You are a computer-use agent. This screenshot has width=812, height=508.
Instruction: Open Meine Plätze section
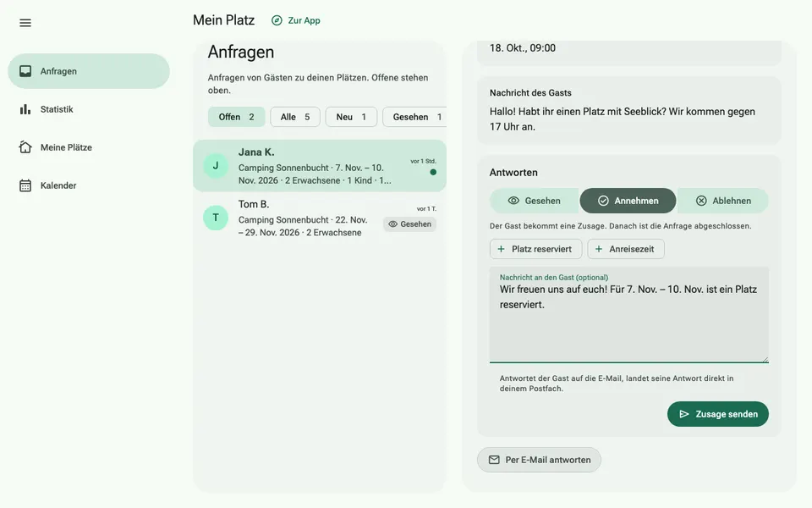coord(89,147)
